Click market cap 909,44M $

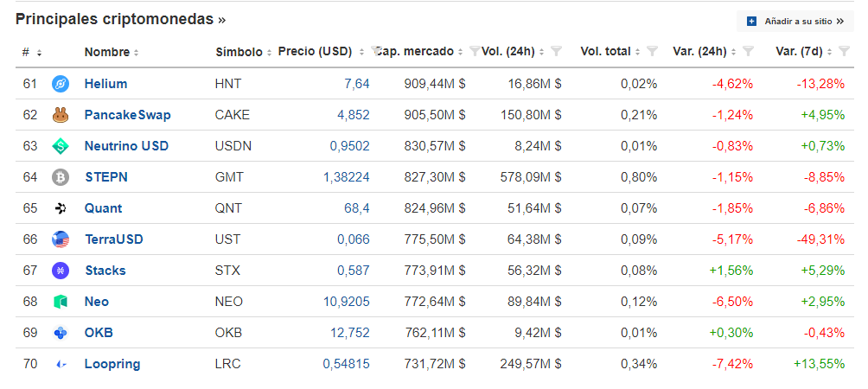click(433, 84)
